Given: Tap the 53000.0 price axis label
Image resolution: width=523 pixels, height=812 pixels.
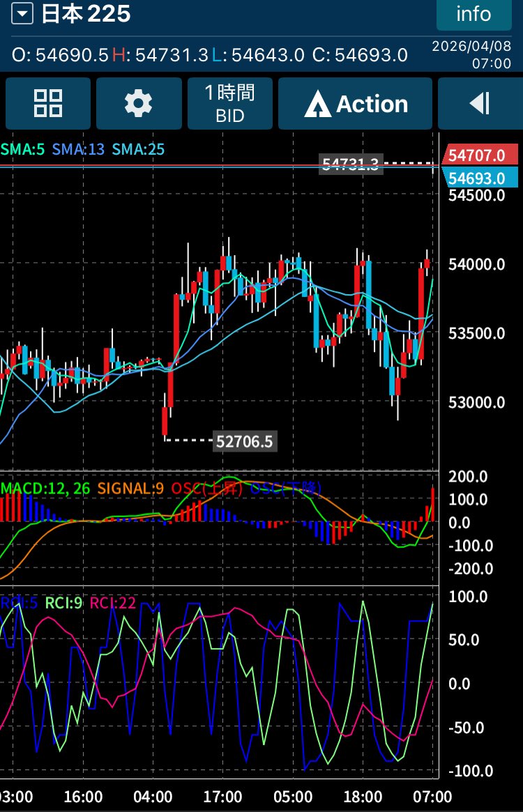Looking at the screenshot, I should pos(476,402).
